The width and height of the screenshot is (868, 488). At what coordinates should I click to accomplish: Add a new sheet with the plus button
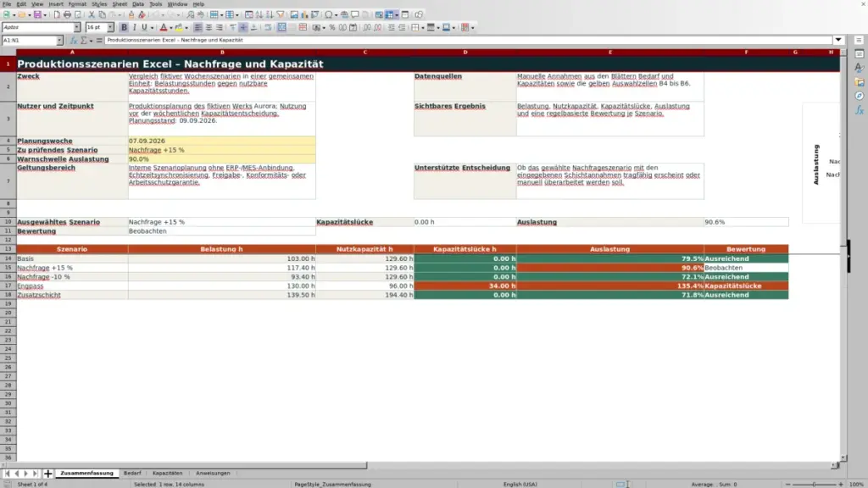point(48,474)
